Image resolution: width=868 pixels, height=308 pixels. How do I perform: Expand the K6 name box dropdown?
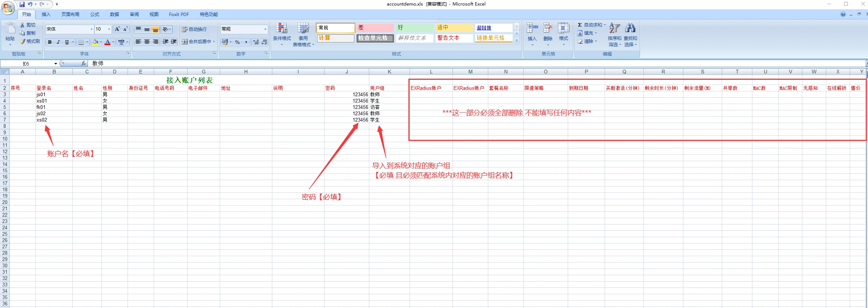coord(56,64)
